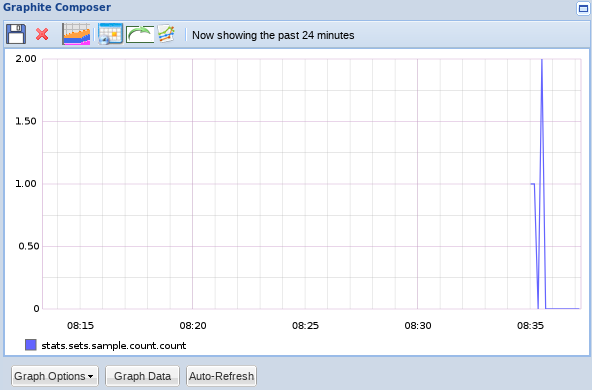Toggle the Auto-Refresh button
Image resolution: width=592 pixels, height=390 pixels.
point(221,376)
